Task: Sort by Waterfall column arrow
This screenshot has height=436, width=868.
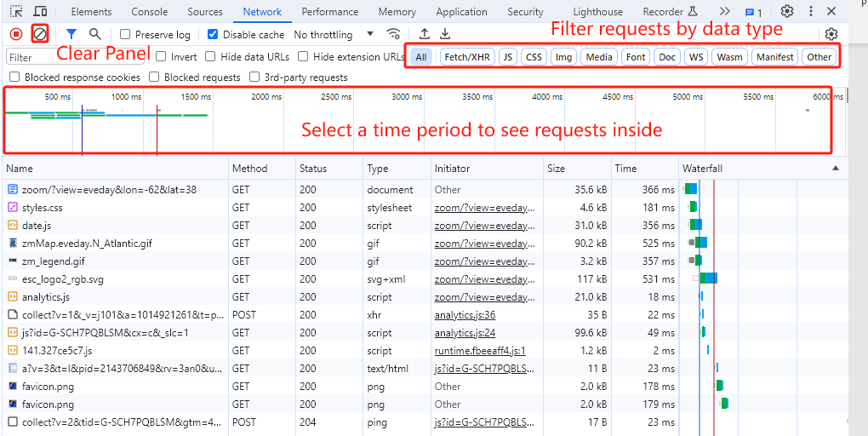Action: click(x=836, y=169)
